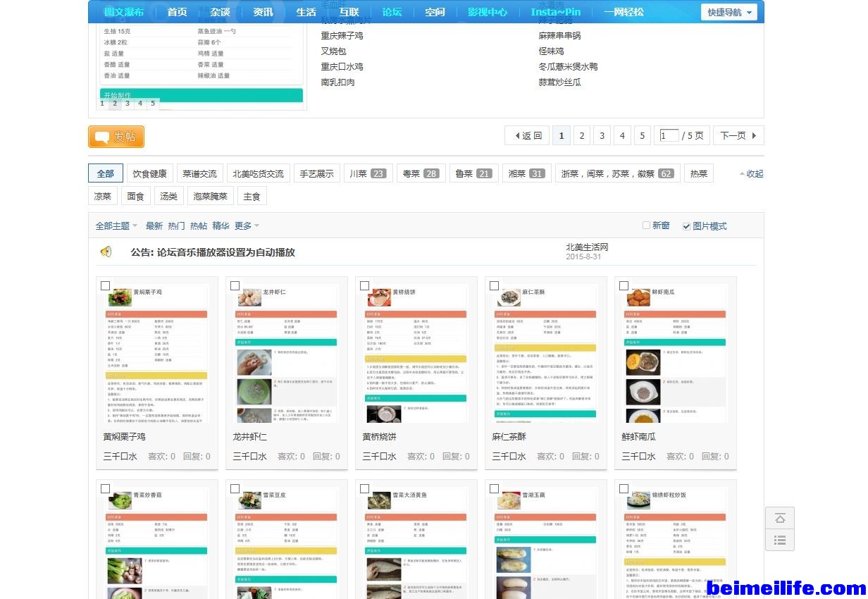Enable the 新窗 checkbox

click(x=646, y=226)
